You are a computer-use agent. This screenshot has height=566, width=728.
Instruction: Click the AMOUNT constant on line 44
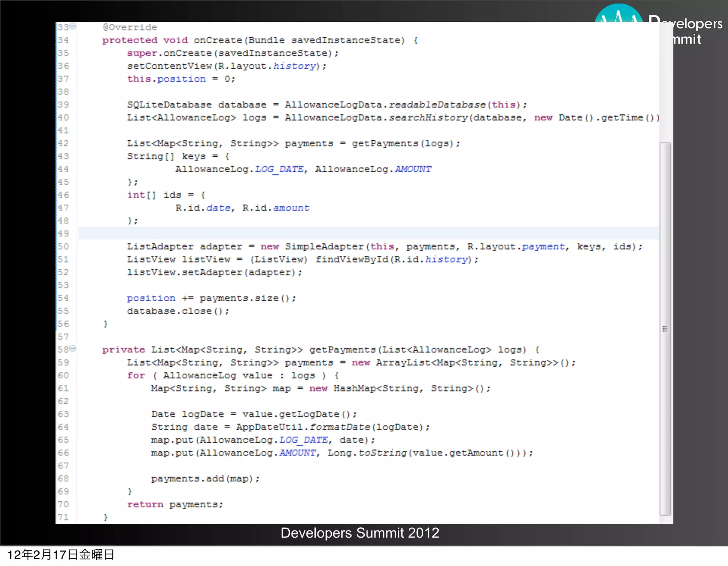[x=413, y=169]
